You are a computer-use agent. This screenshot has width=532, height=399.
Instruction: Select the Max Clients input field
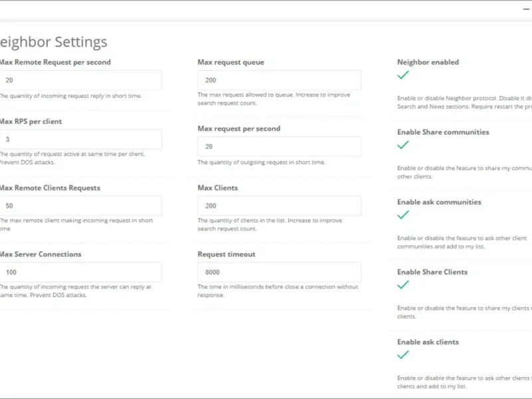(x=279, y=206)
